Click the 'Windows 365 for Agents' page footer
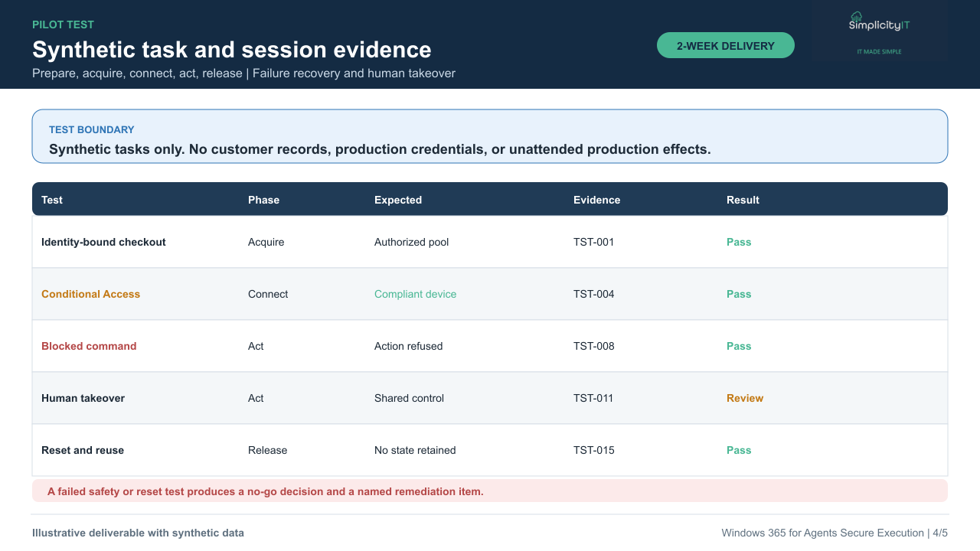Screen dimensions: 980x551 click(835, 533)
